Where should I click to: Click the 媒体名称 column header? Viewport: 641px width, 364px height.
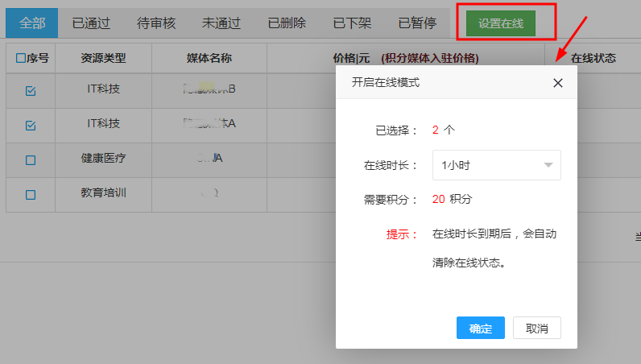click(209, 58)
